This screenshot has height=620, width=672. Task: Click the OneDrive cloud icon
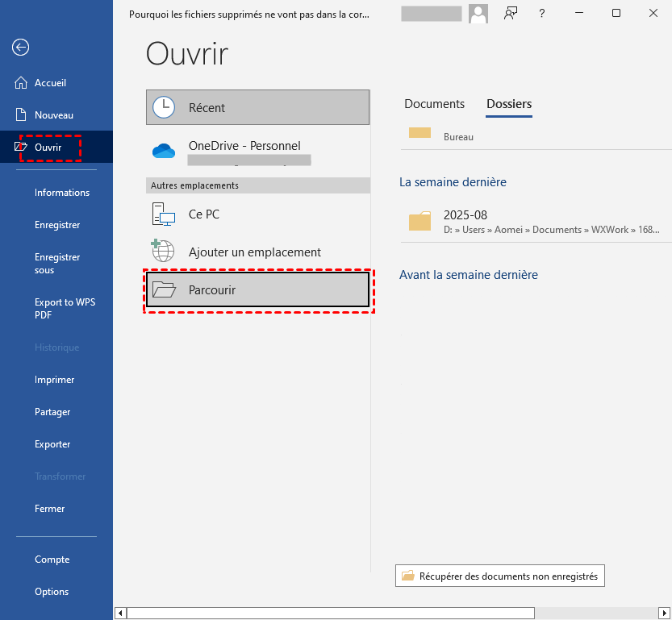click(164, 151)
